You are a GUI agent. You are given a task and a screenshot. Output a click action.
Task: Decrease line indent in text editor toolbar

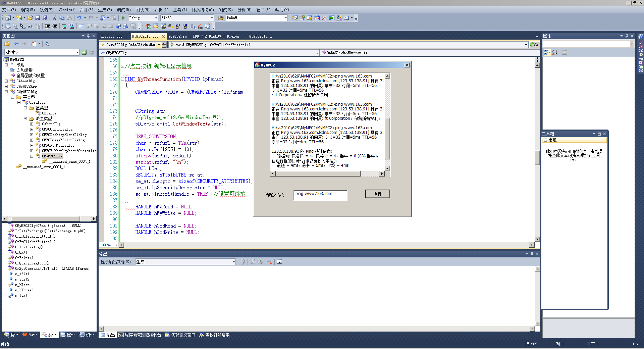[x=48, y=26]
